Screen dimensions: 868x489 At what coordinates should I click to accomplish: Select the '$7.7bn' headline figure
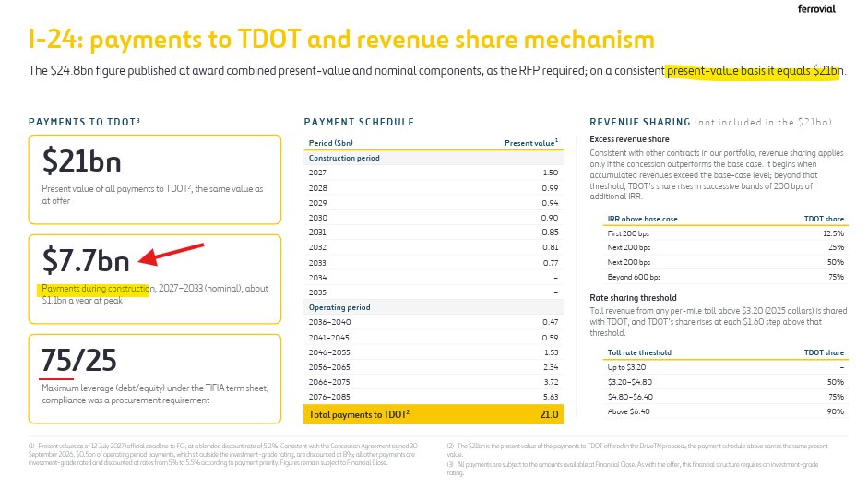pyautogui.click(x=86, y=260)
